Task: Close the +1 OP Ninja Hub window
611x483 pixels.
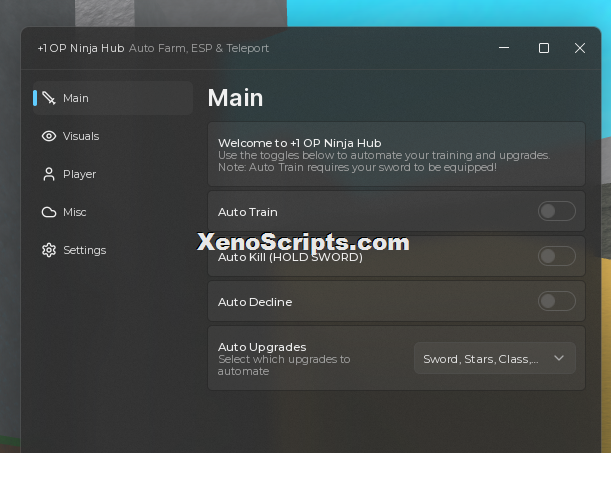Action: [x=580, y=48]
